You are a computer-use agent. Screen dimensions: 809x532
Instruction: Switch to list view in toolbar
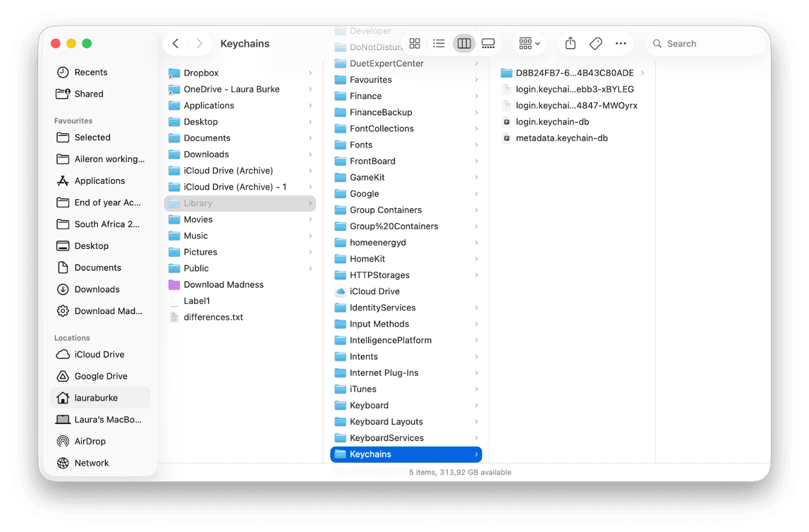pos(439,43)
